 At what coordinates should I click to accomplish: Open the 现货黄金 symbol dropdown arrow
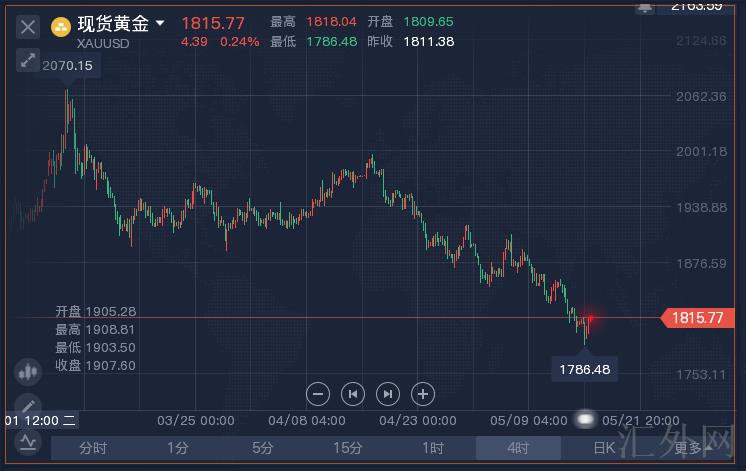pyautogui.click(x=160, y=22)
